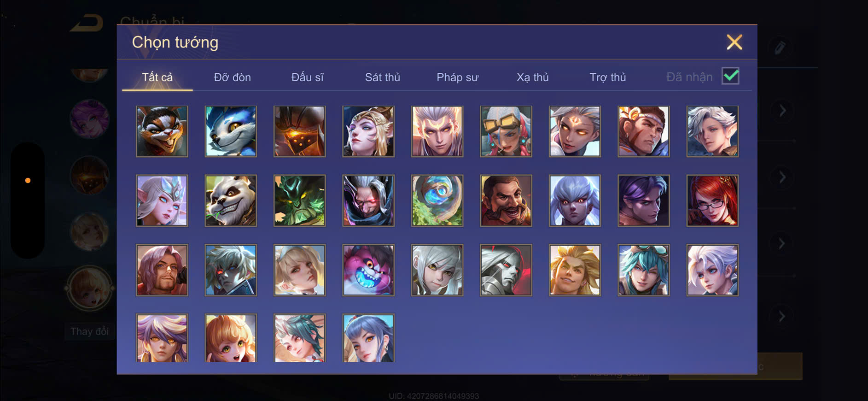
Task: Choose the panda hero portrait
Action: pos(231,200)
